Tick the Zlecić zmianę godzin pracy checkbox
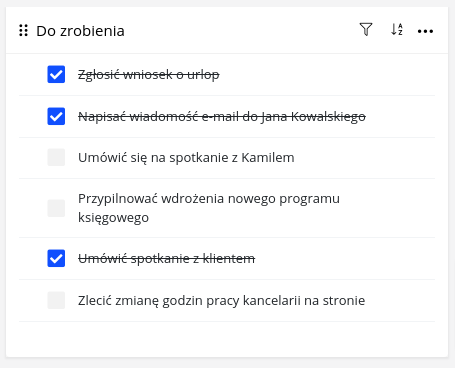 [x=56, y=300]
